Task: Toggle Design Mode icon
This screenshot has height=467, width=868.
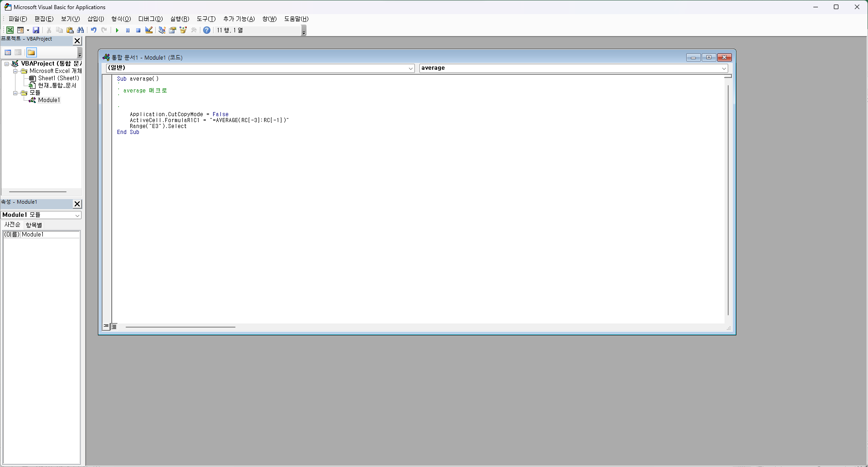Action: (x=149, y=30)
